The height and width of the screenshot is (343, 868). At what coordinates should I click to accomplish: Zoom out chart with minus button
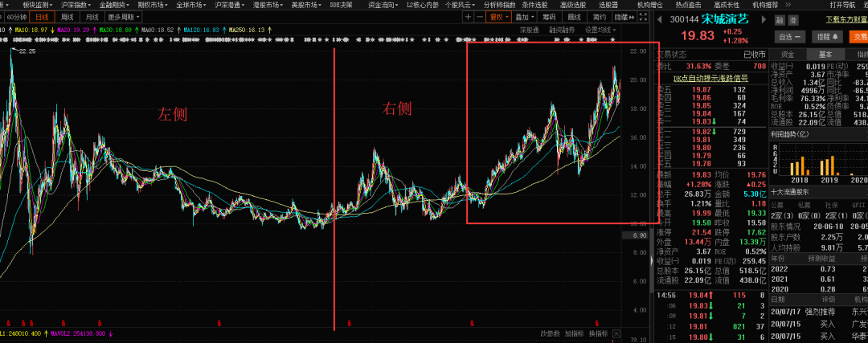[x=478, y=17]
